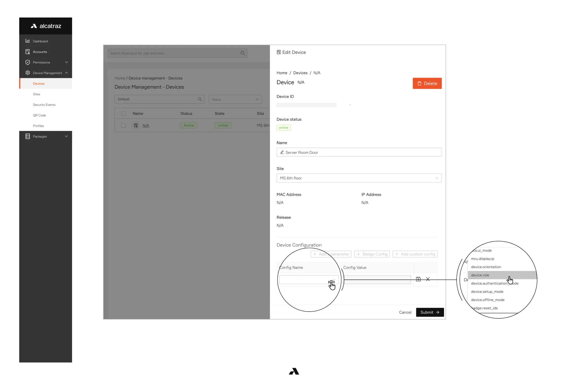Click the orange Delete button
The width and height of the screenshot is (588, 380).
[x=427, y=83]
